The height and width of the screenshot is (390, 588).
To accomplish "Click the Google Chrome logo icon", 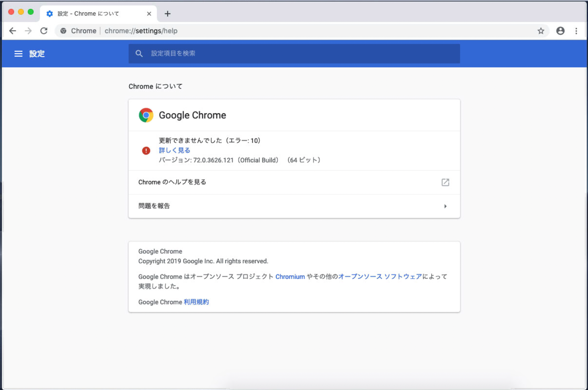I will point(146,115).
